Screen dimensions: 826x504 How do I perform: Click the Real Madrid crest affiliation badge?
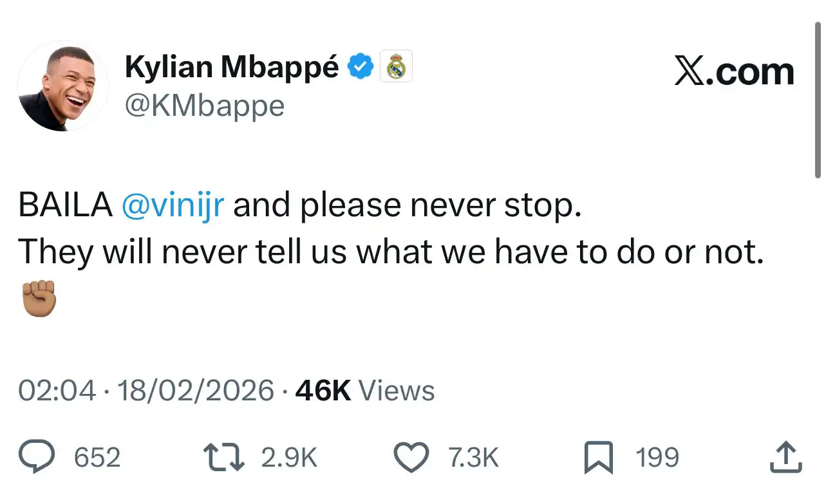coord(396,67)
